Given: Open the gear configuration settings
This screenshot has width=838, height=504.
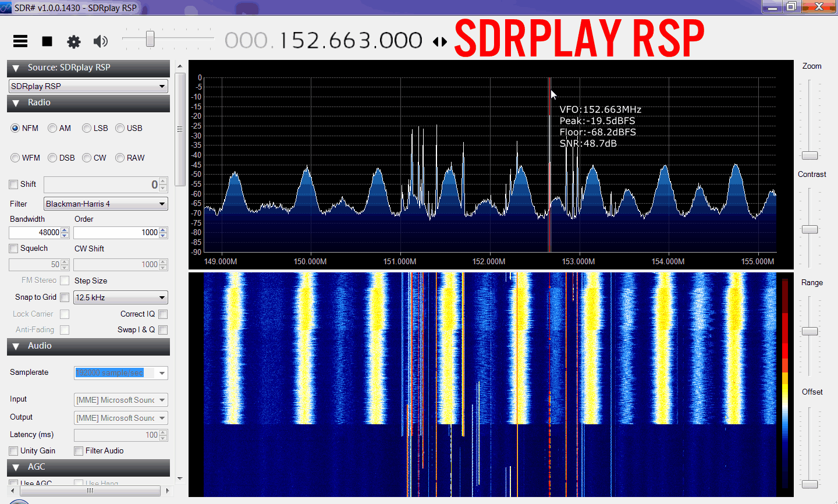Looking at the screenshot, I should coord(74,41).
